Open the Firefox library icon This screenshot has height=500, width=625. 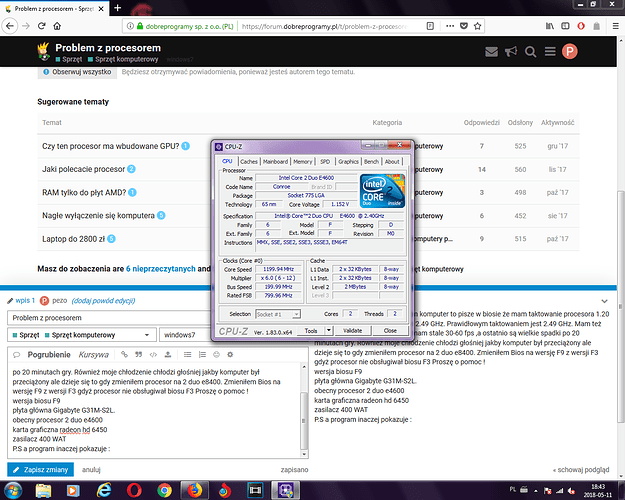coord(550,26)
